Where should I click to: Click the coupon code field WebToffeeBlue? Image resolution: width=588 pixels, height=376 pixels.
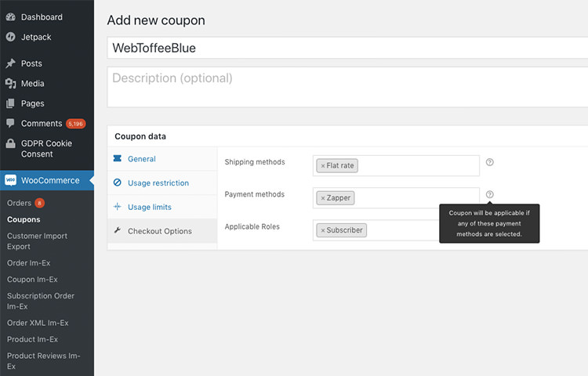(347, 48)
